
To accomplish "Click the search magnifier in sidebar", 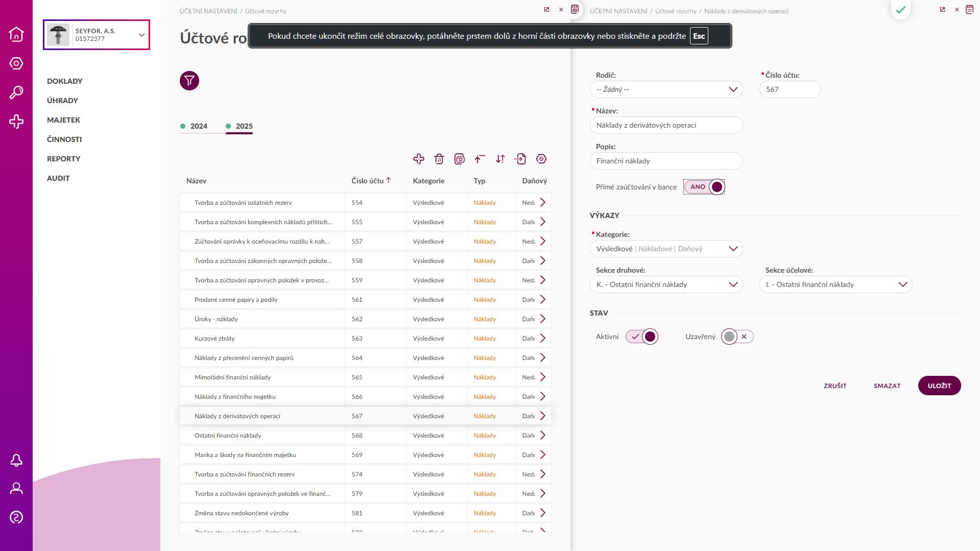I will click(x=16, y=92).
